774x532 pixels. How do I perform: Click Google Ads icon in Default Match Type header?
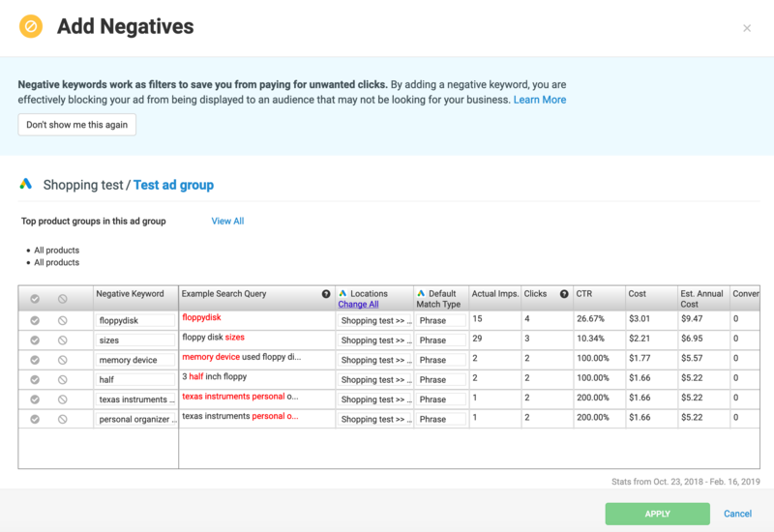[421, 293]
